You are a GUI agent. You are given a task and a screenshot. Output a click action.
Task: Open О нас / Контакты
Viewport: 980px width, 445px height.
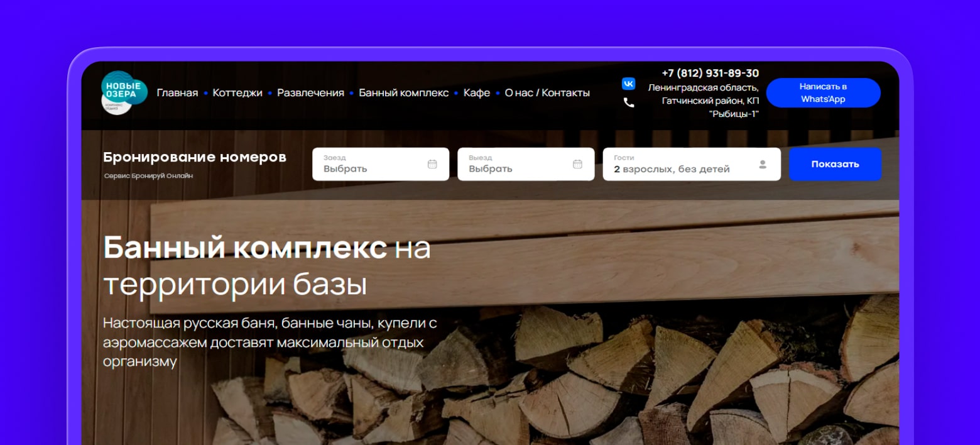[x=547, y=93]
